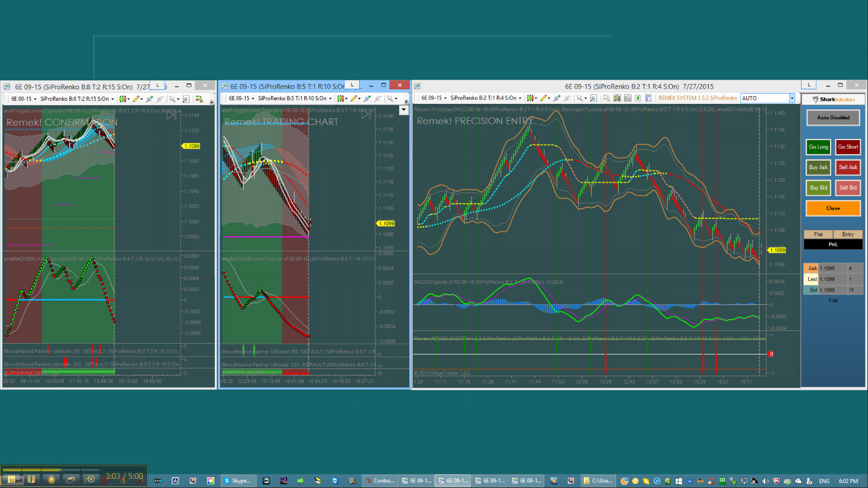
Task: Click dollar-sign icon in Precision Entry toolbar
Action: click(637, 98)
